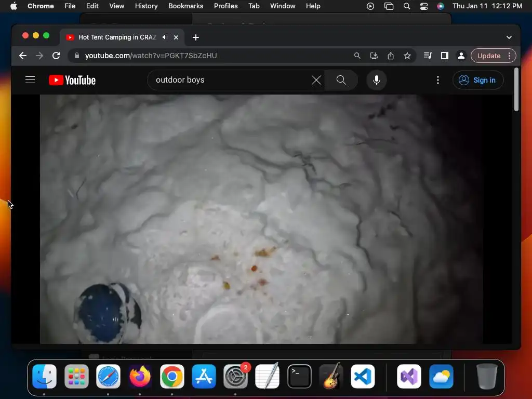The height and width of the screenshot is (399, 532).
Task: Open Now Playing in menu bar
Action: coord(370,6)
